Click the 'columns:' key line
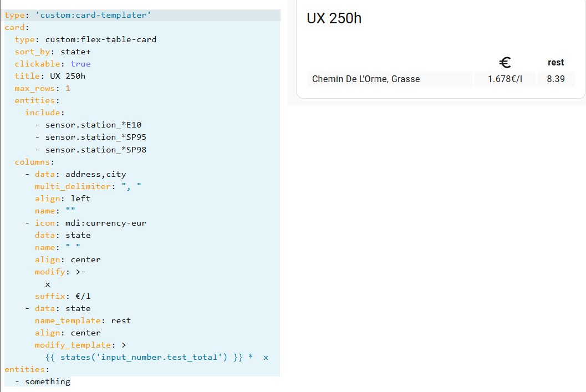586x392 pixels. click(x=34, y=162)
